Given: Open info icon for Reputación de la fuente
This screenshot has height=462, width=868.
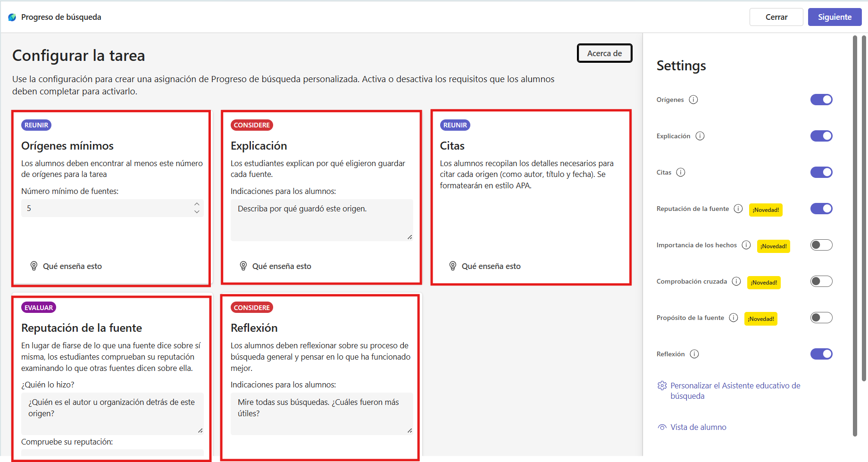Looking at the screenshot, I should (x=738, y=209).
